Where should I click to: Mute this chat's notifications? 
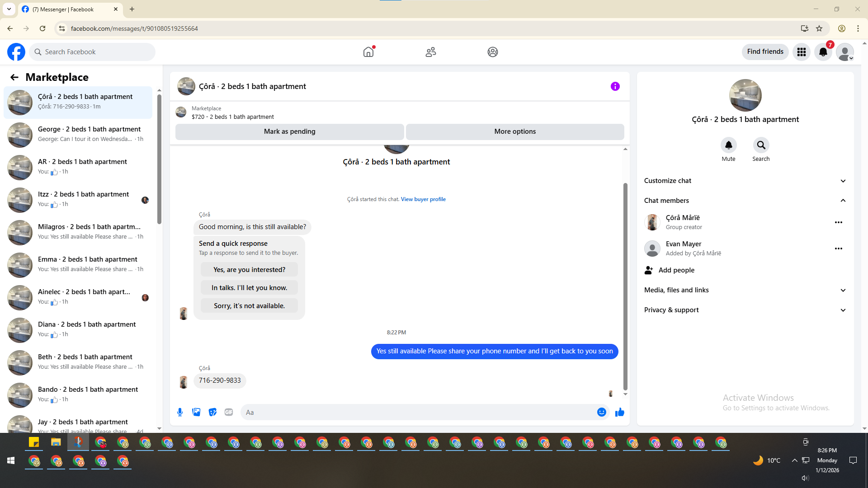(x=728, y=145)
